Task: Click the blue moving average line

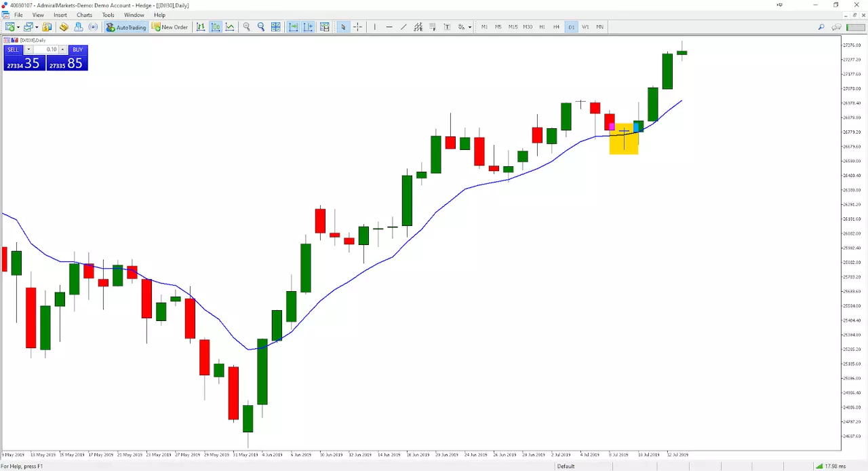Action: coord(339,287)
